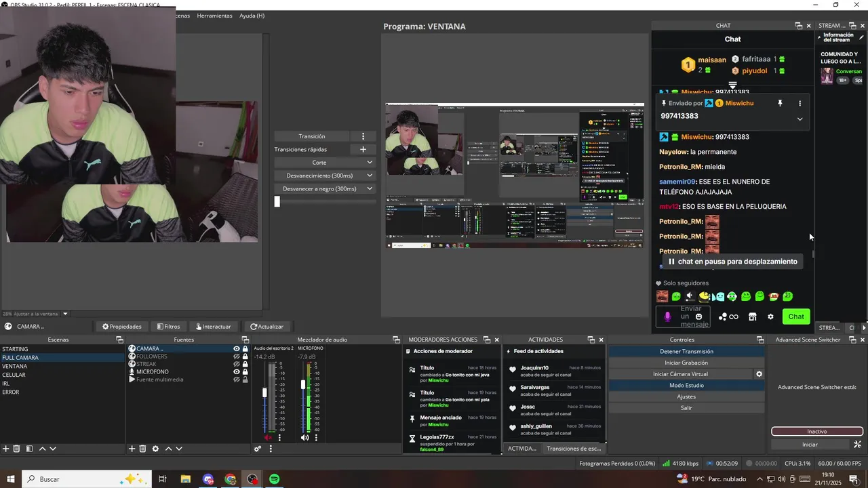Open pinned message three-dot options
Image resolution: width=868 pixels, height=488 pixels.
click(x=800, y=103)
